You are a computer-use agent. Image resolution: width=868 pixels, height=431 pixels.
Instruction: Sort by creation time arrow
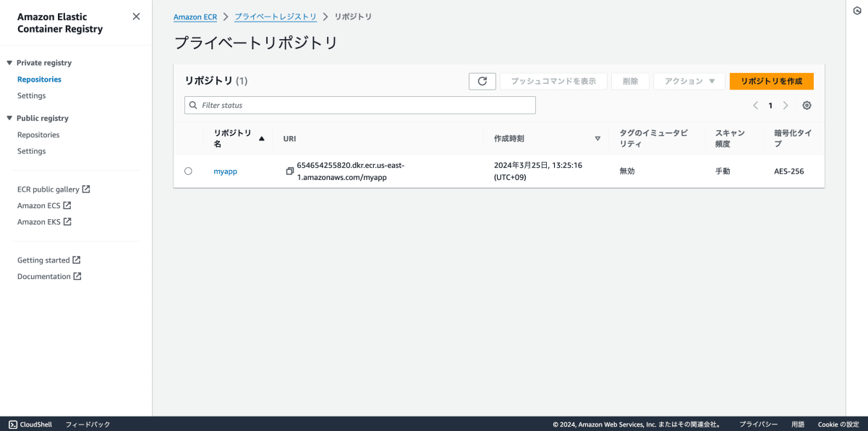(597, 138)
